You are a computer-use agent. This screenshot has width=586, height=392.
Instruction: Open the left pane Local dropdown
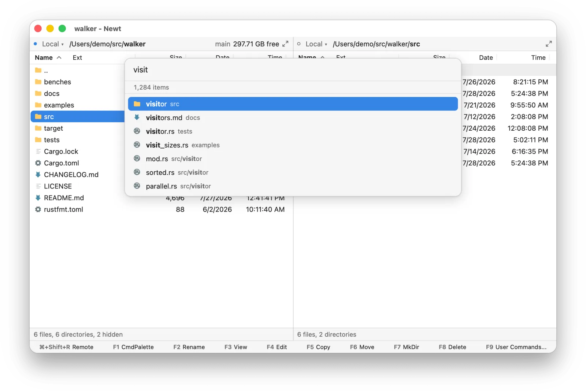pyautogui.click(x=53, y=44)
